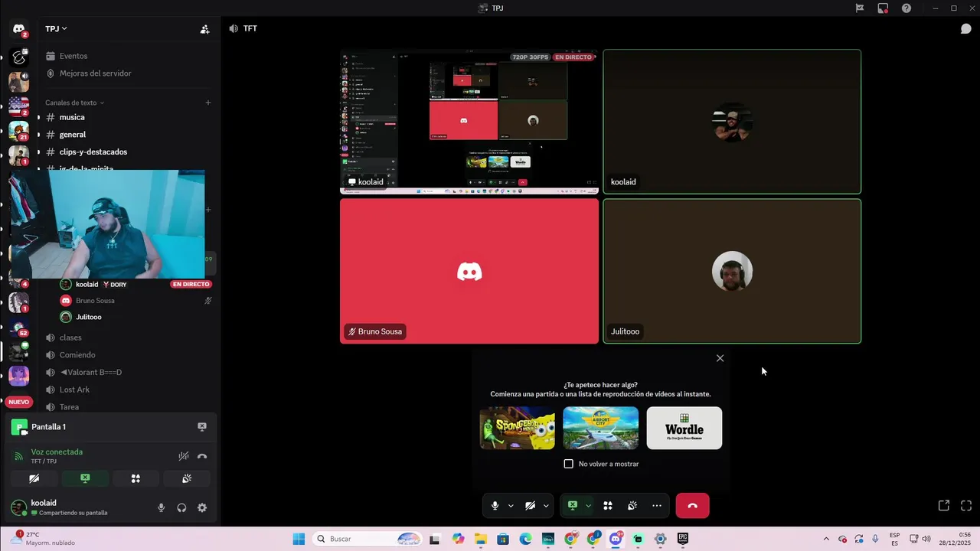
Task: Open Discord direct messages home icon
Action: click(18, 29)
